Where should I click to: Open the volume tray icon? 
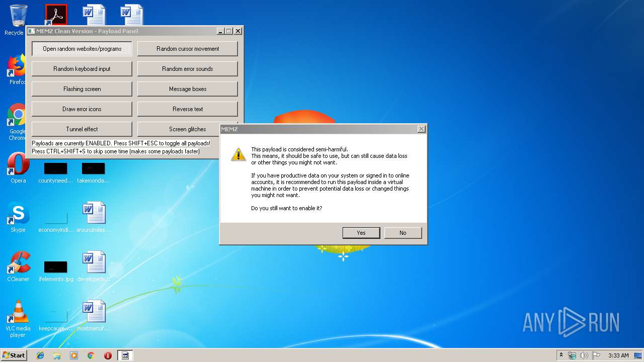(584, 355)
